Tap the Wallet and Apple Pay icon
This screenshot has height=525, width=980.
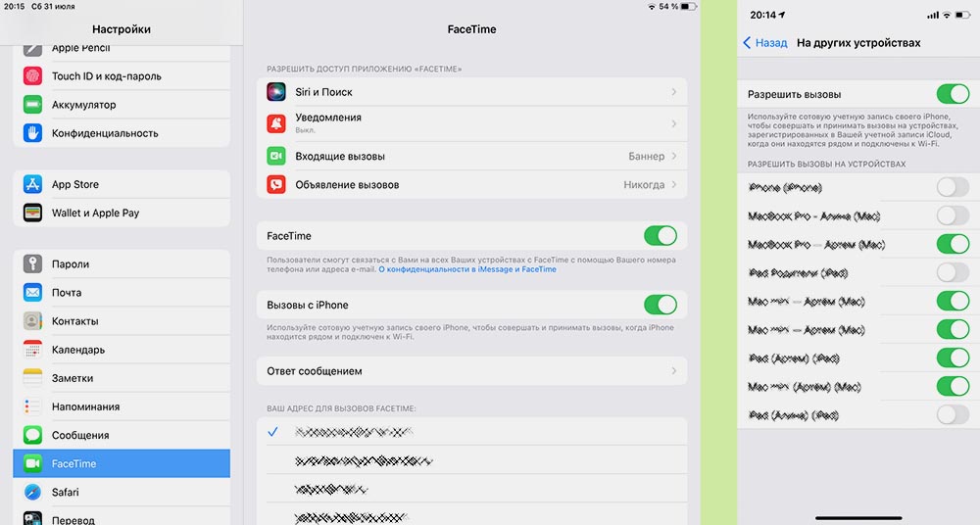(x=32, y=213)
